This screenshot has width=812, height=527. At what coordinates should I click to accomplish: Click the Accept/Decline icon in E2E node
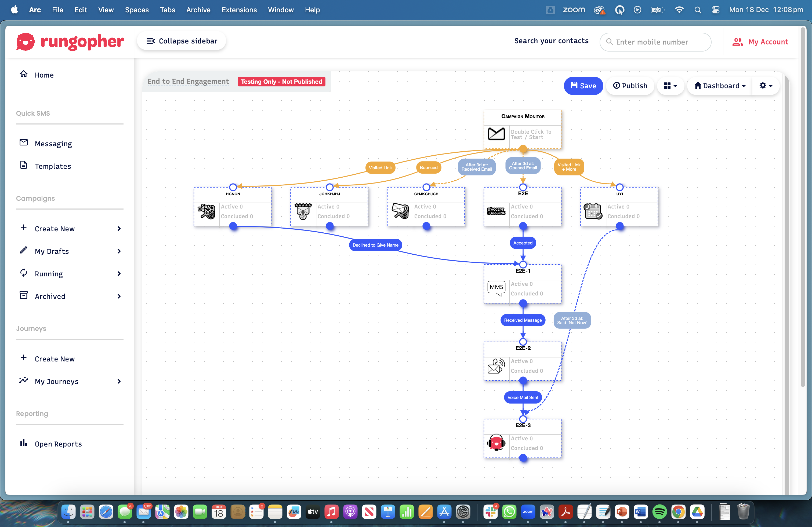coord(496,211)
